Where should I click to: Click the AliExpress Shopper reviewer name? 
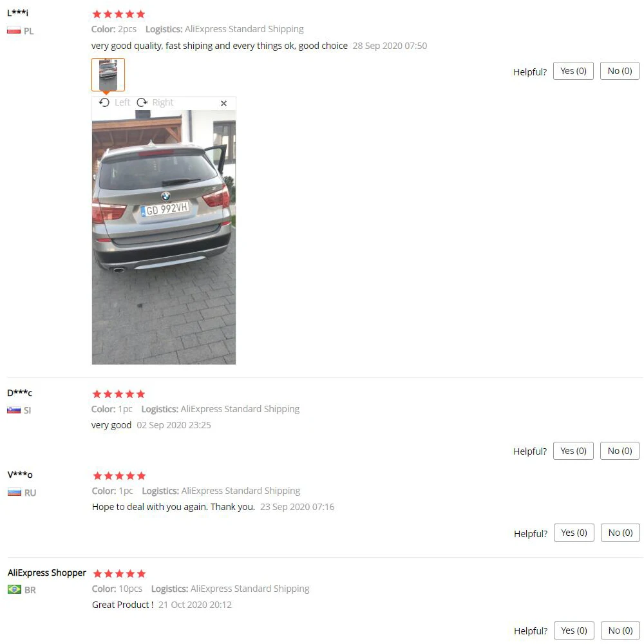47,573
